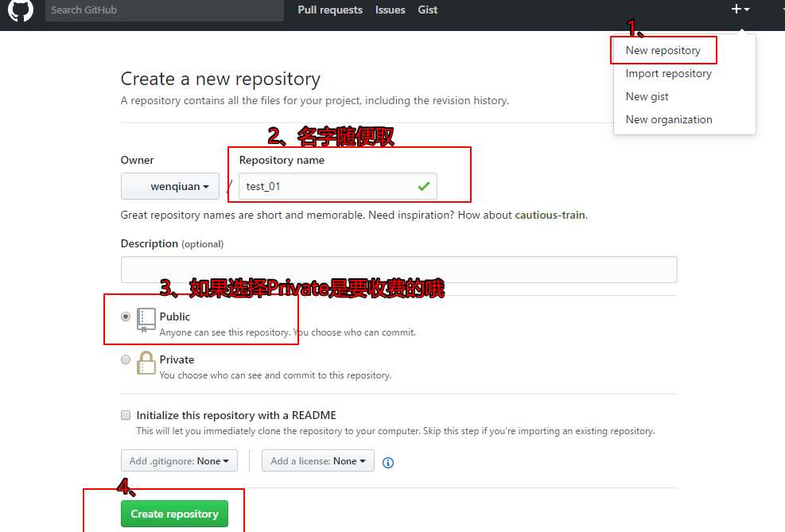Choose New repository from the menu

663,50
